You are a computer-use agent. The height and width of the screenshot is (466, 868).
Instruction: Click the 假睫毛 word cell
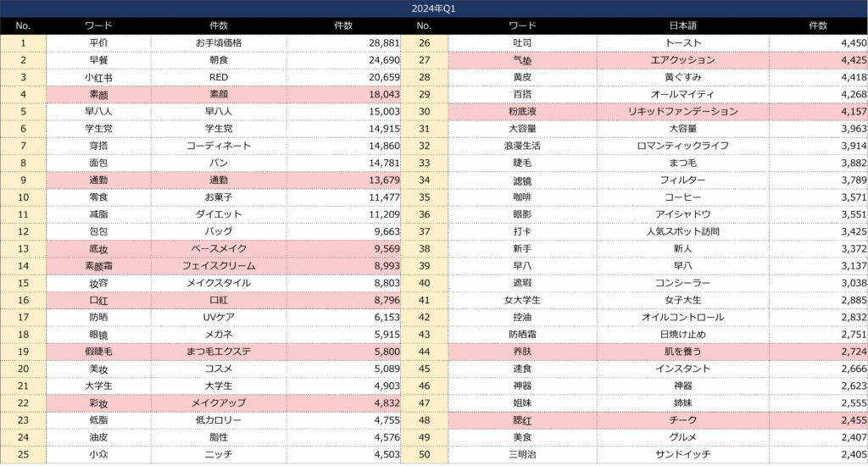pyautogui.click(x=99, y=351)
